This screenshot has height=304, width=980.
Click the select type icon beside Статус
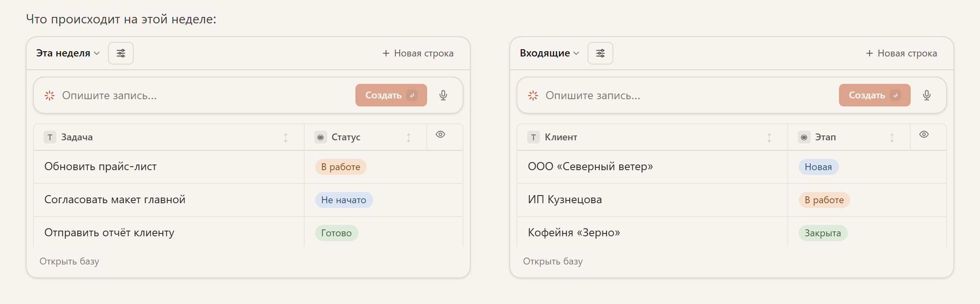click(320, 137)
